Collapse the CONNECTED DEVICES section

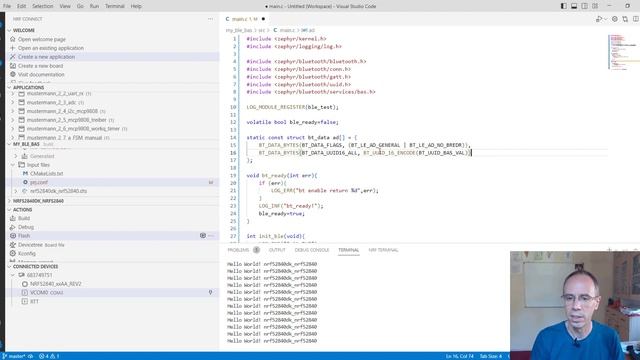click(x=35, y=267)
